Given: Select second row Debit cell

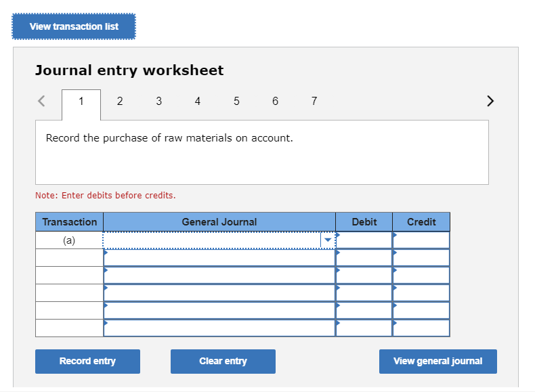Looking at the screenshot, I should point(364,258).
